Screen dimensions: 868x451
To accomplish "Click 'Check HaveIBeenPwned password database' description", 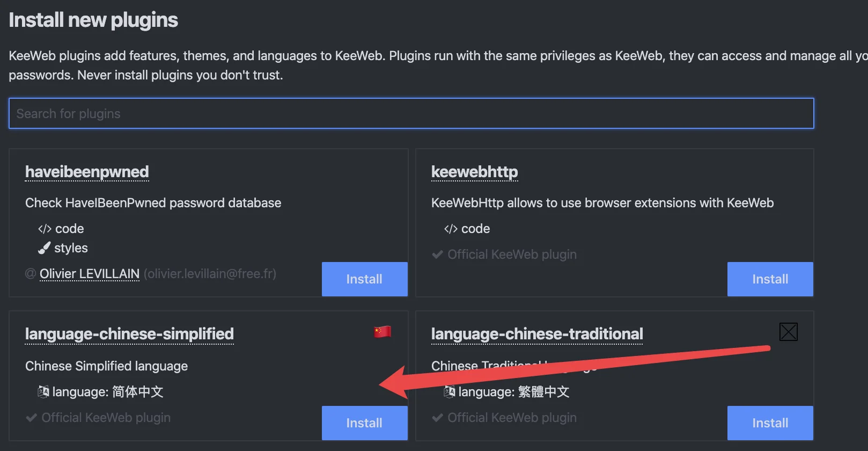I will point(153,203).
